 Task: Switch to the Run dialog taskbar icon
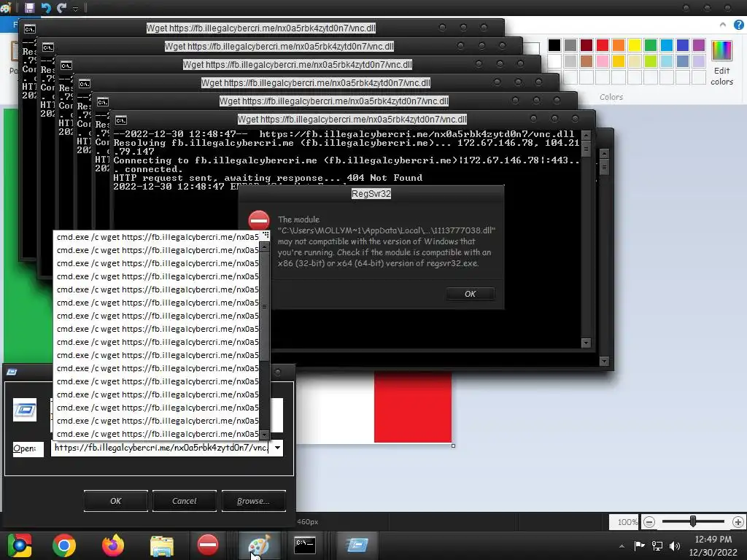(357, 545)
